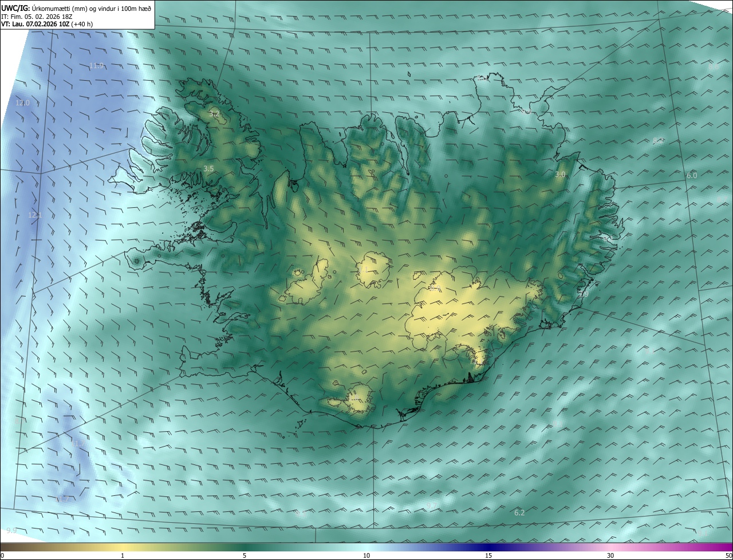Click the '6.2' value label

point(519,513)
